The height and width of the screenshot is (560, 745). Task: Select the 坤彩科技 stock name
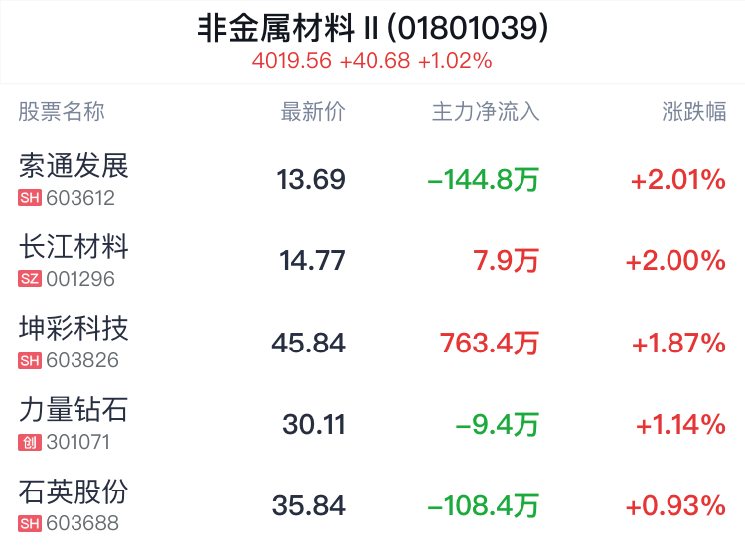click(x=74, y=328)
